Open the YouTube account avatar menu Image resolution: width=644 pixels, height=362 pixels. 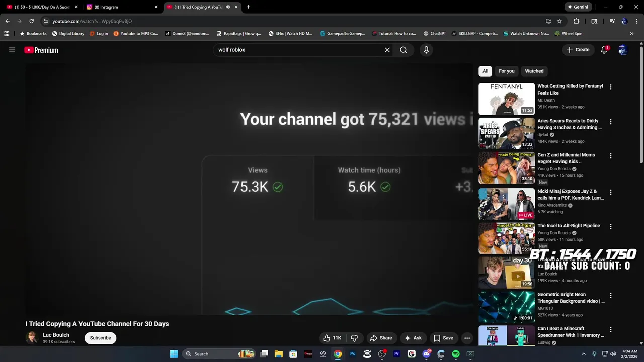pos(623,50)
